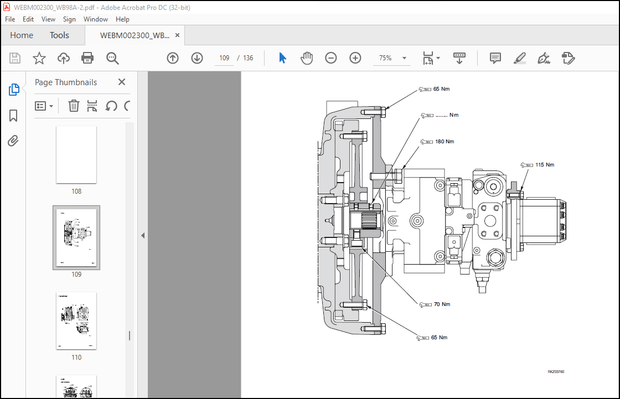Open thumbnail options dropdown menu
The width and height of the screenshot is (620, 399).
click(44, 106)
